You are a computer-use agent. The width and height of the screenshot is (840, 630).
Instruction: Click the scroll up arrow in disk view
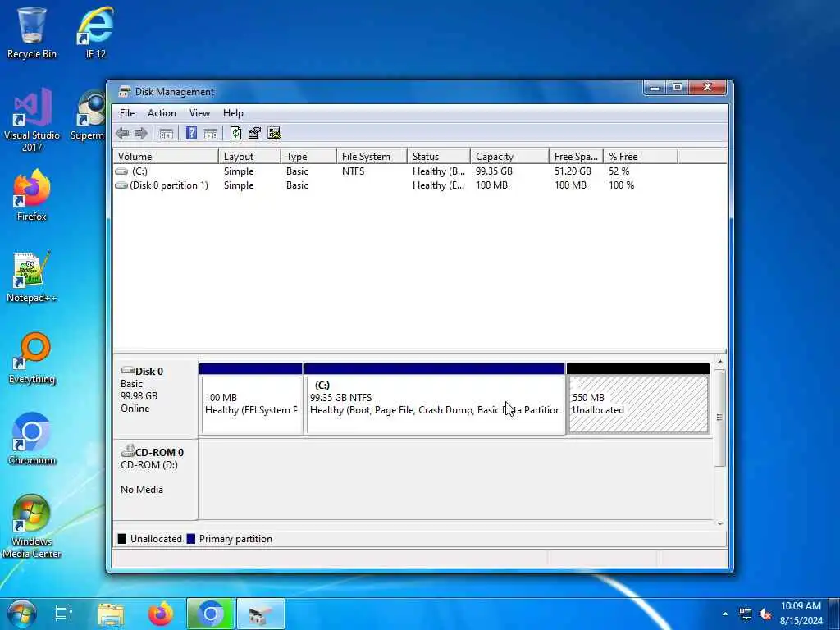pyautogui.click(x=720, y=363)
